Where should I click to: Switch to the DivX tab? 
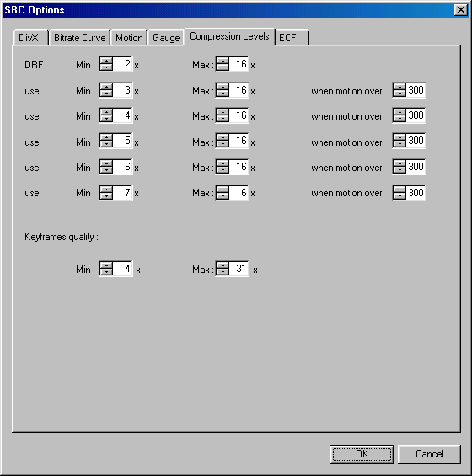click(31, 38)
